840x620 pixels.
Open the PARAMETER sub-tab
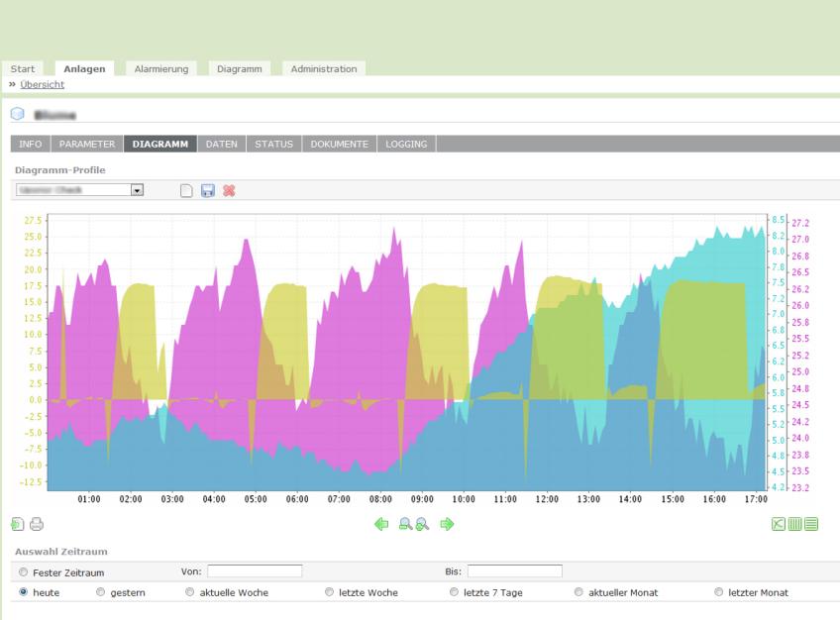86,144
